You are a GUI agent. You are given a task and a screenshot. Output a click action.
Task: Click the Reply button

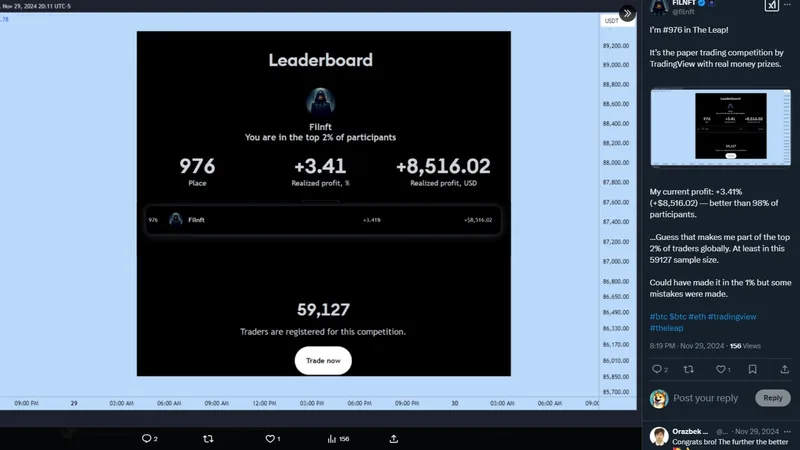click(x=773, y=397)
